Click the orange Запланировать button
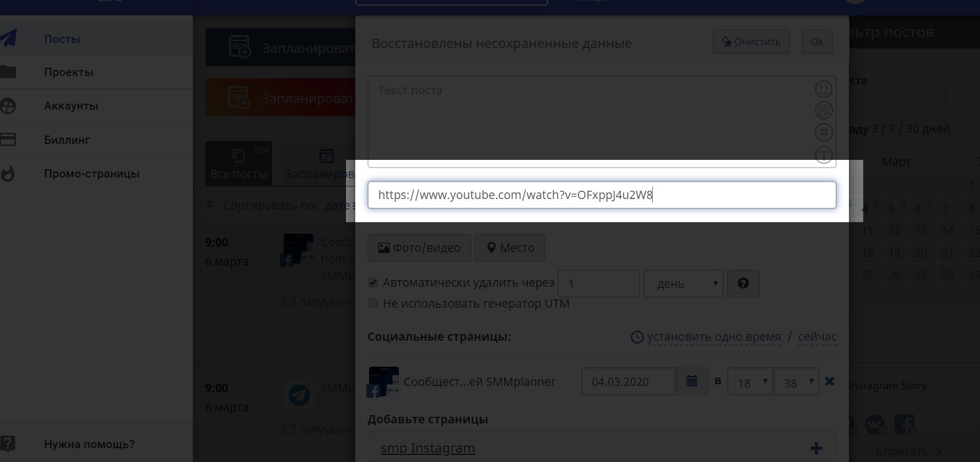The image size is (980, 462). click(280, 98)
